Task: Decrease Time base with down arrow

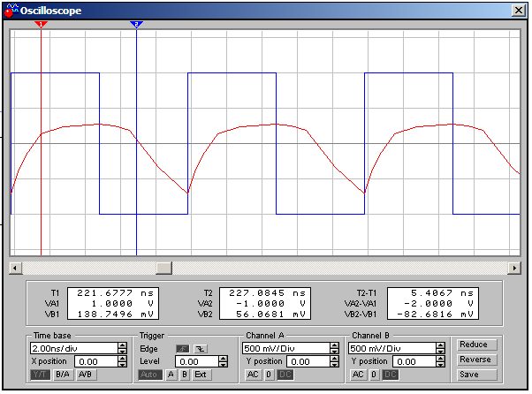Action: [x=123, y=352]
